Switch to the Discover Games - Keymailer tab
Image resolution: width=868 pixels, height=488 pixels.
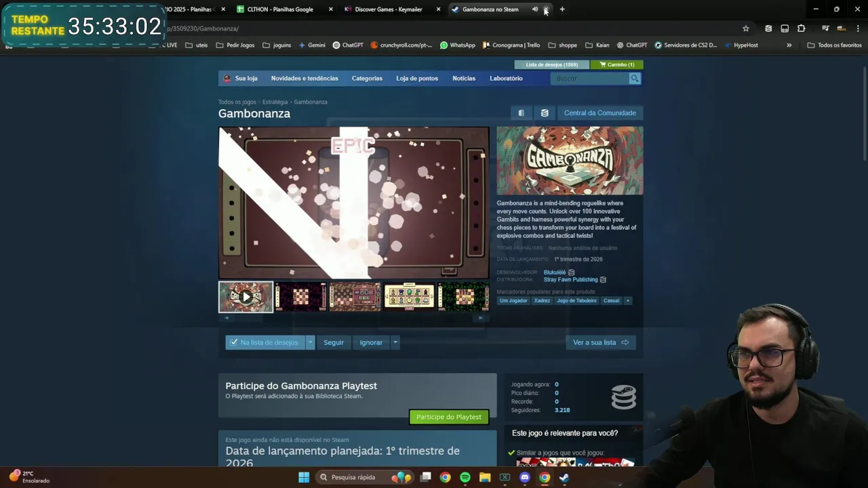coord(391,9)
